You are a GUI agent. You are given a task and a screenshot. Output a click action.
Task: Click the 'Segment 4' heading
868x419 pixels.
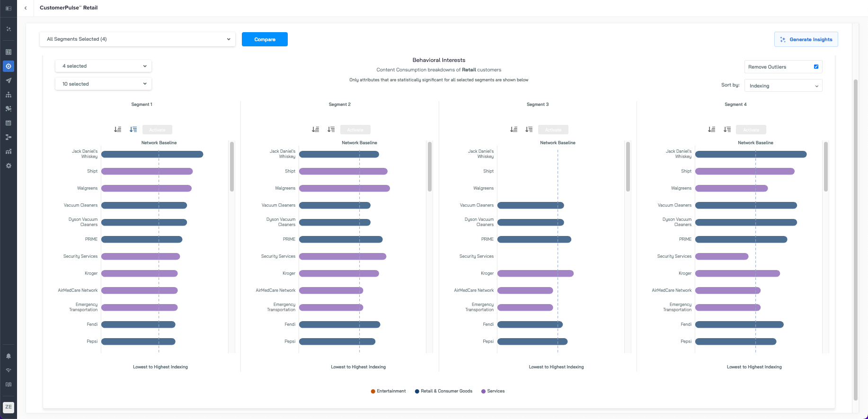pos(735,105)
